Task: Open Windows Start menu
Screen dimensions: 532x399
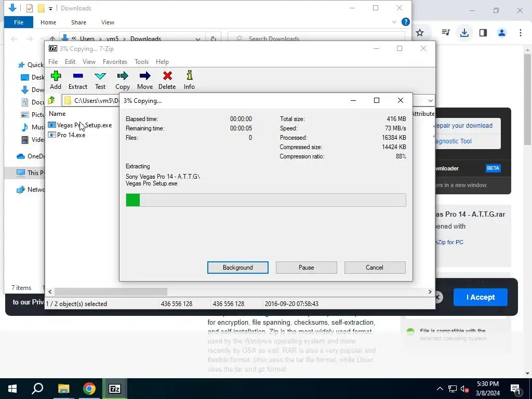Action: pos(12,389)
